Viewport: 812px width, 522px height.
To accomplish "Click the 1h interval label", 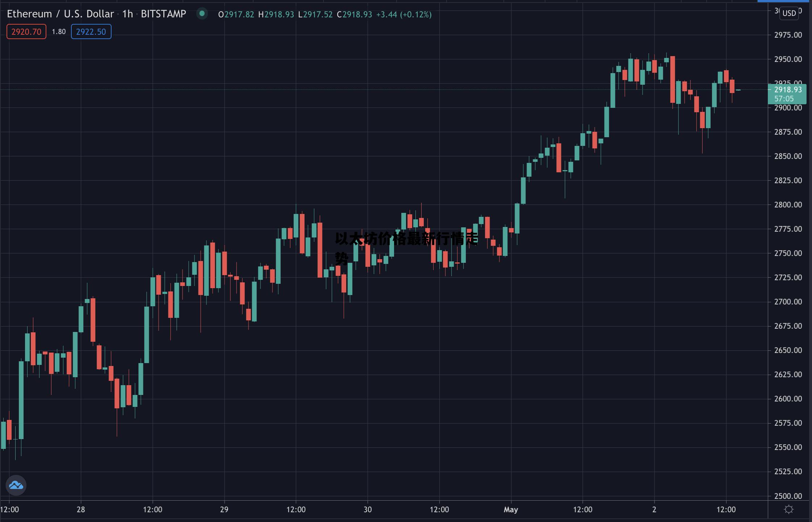I will (127, 14).
